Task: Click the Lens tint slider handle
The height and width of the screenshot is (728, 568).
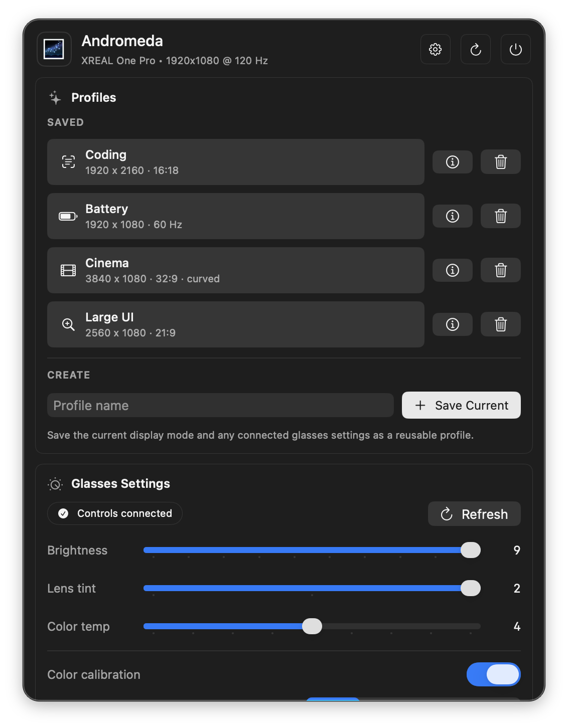Action: coord(471,588)
